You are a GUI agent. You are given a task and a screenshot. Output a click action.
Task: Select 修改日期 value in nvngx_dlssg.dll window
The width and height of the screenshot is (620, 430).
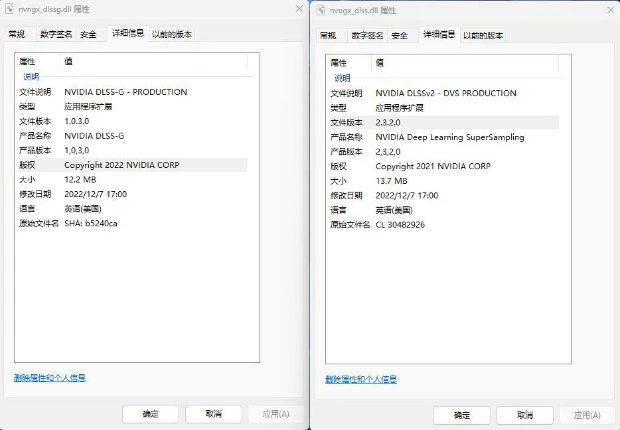click(96, 194)
